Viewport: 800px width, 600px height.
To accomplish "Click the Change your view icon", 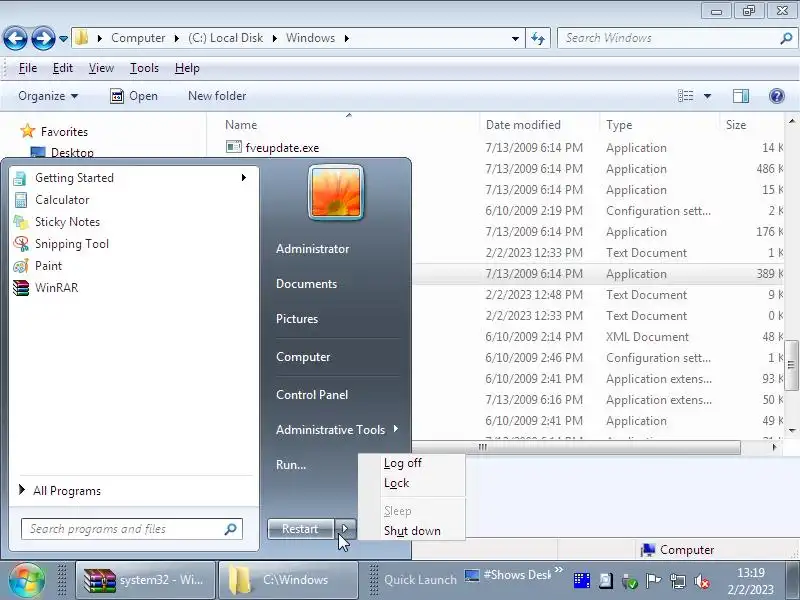I will pyautogui.click(x=685, y=96).
